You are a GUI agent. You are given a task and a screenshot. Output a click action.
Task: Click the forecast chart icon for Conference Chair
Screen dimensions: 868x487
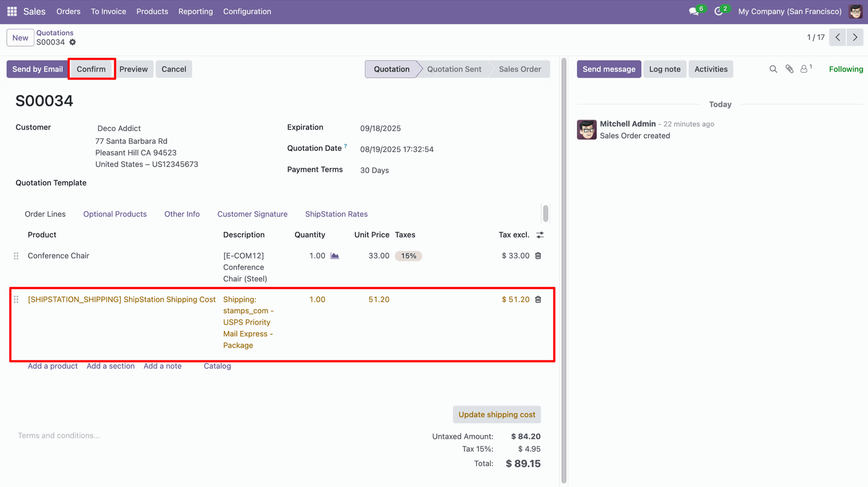(335, 256)
